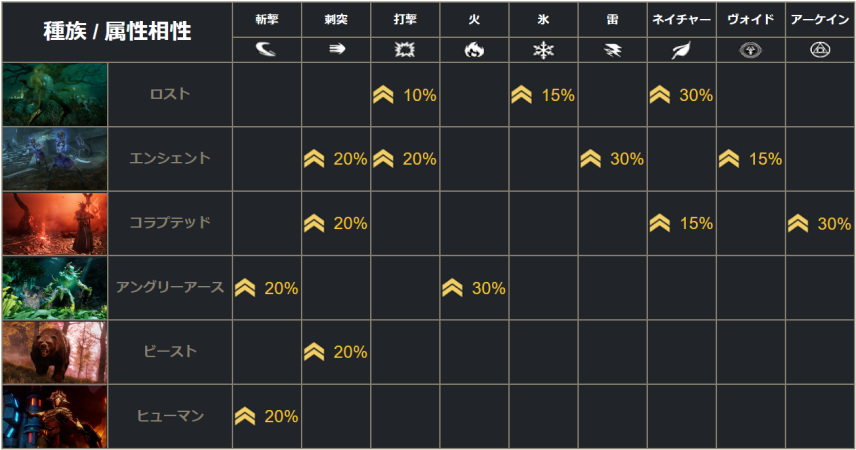Click the bear thumbnail for ビースト
This screenshot has width=856, height=450.
tap(55, 352)
